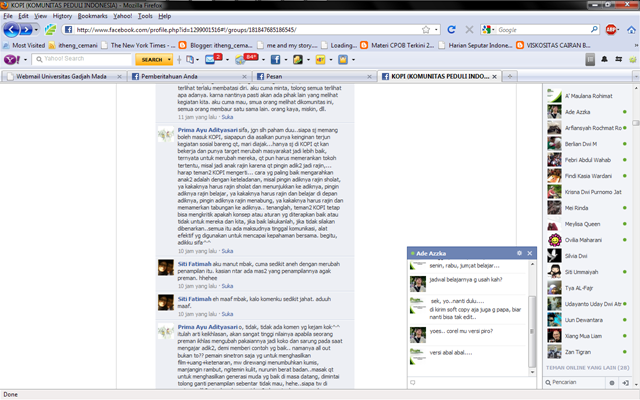Open chat sidebar options gear icon
The width and height of the screenshot is (640, 400).
pos(612,383)
